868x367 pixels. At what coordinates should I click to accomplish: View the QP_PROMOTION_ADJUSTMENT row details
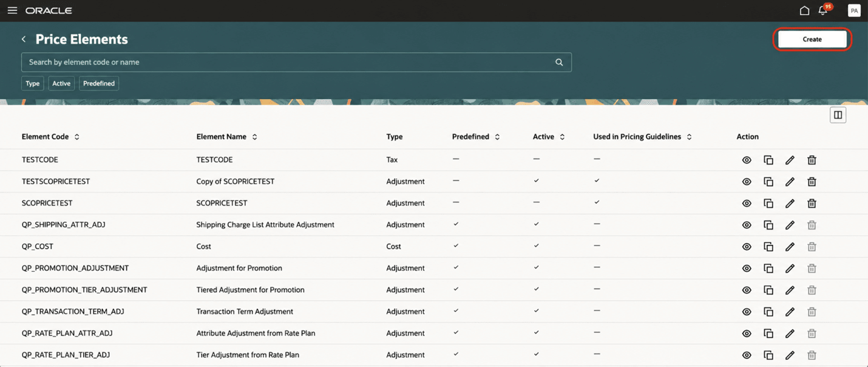[x=747, y=268]
